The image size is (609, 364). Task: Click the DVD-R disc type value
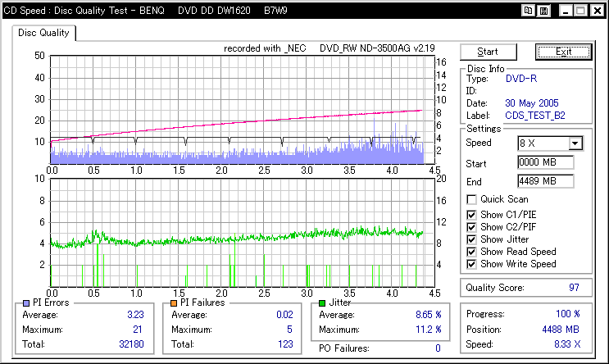click(x=520, y=79)
